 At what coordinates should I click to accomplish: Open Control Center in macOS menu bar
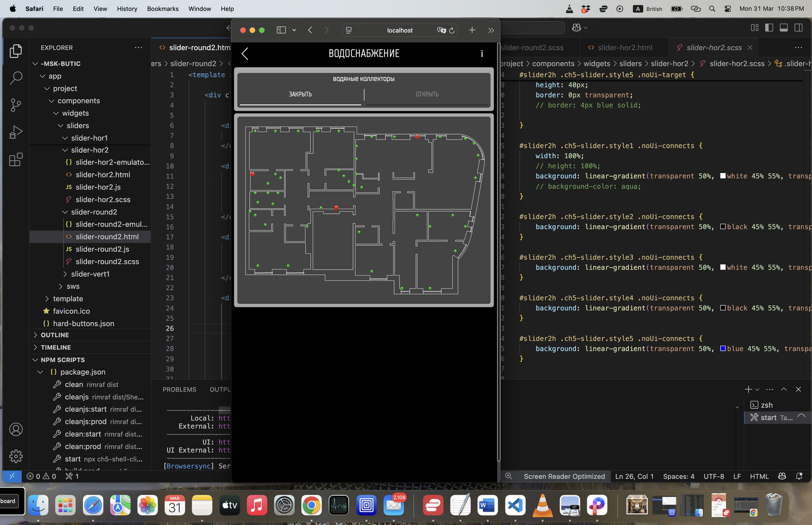[x=728, y=9]
